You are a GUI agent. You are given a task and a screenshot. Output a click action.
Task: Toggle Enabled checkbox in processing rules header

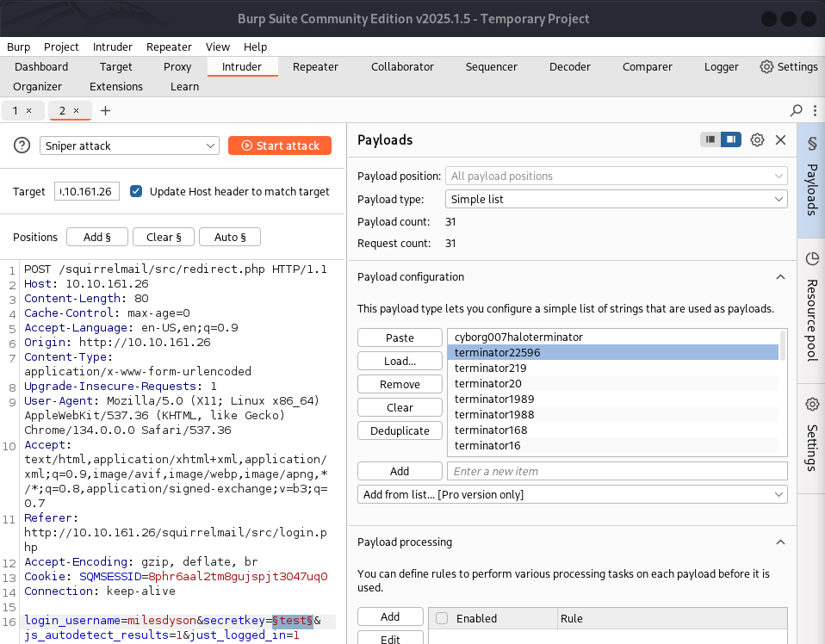coord(442,618)
